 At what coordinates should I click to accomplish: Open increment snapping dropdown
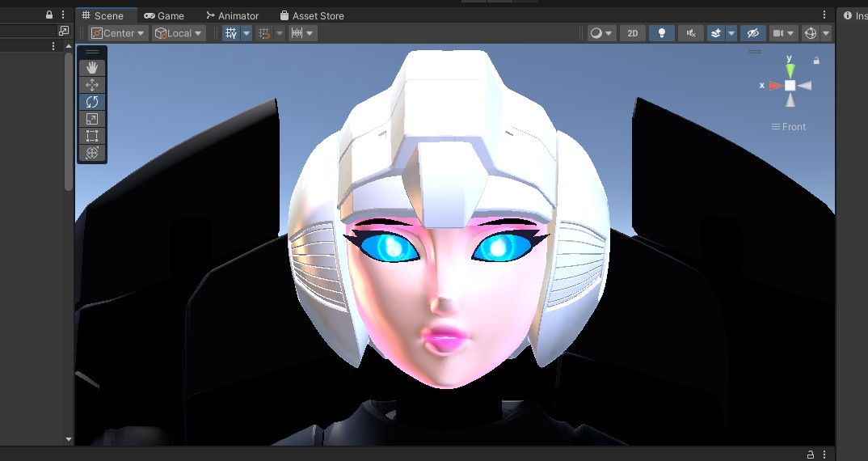[x=303, y=33]
